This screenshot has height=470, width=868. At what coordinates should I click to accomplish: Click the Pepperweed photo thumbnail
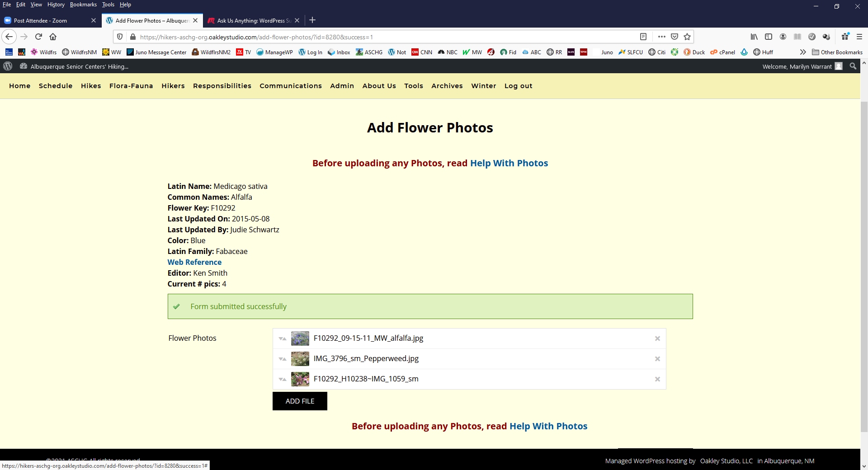pos(300,359)
